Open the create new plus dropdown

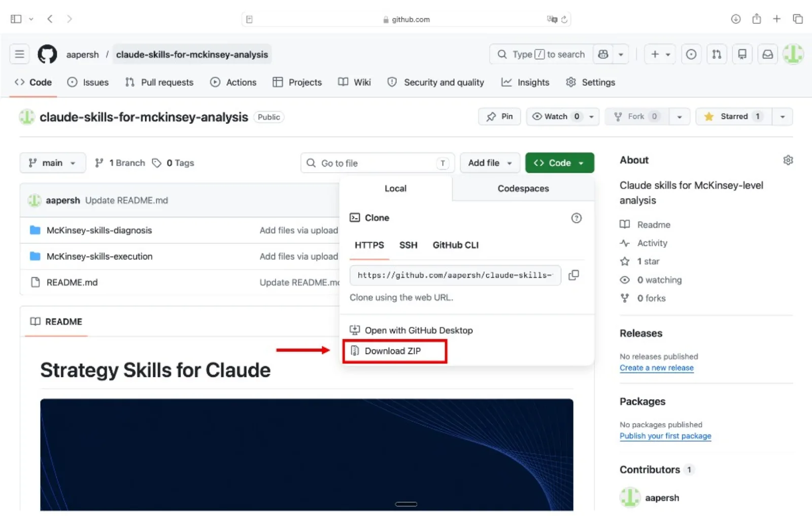(x=660, y=54)
